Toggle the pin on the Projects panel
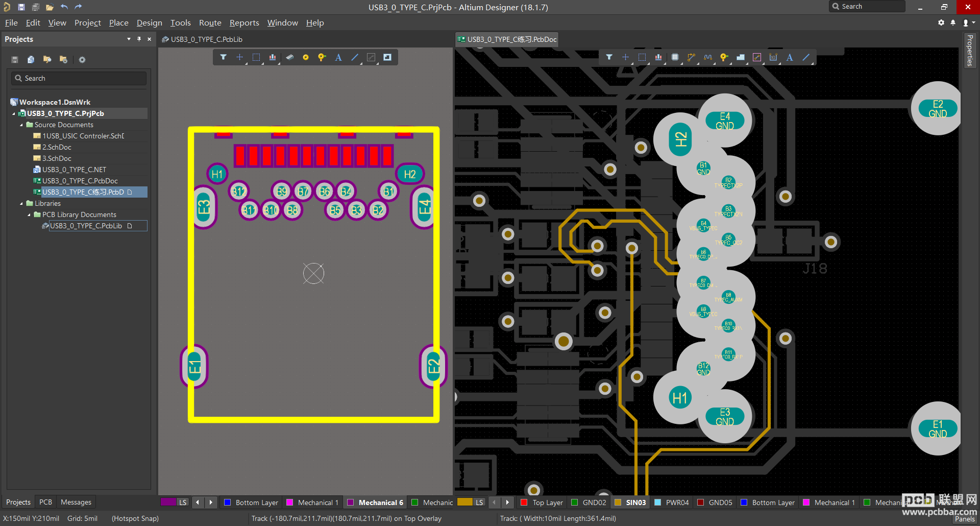Image resolution: width=980 pixels, height=526 pixels. [139, 39]
